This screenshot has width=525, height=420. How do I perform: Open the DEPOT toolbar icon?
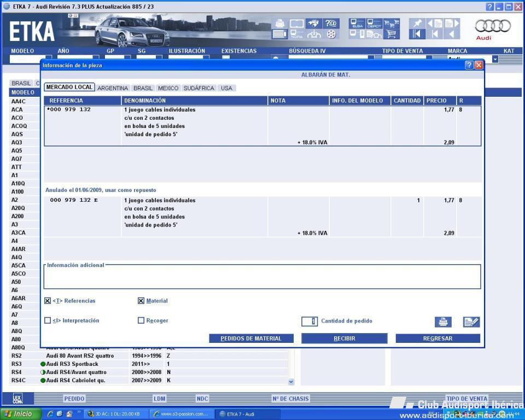coord(374,24)
